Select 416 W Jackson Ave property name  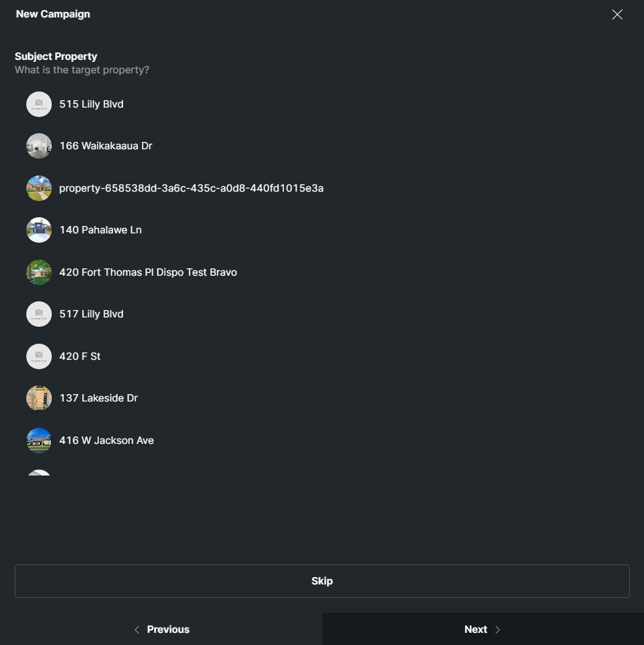[x=106, y=441]
